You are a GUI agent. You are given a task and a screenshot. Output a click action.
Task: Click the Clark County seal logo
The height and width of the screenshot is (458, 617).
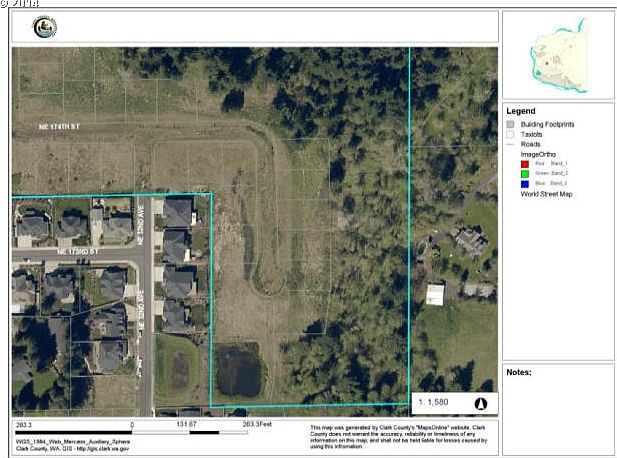pos(45,27)
